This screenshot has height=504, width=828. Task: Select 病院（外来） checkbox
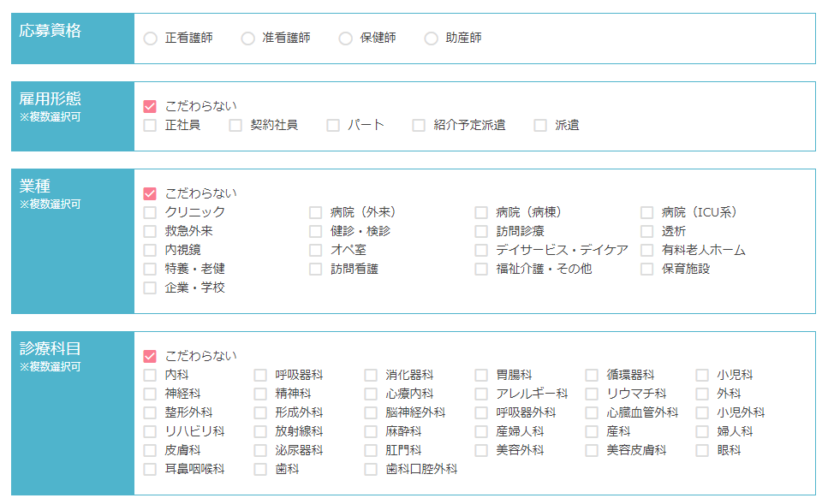[x=315, y=213]
